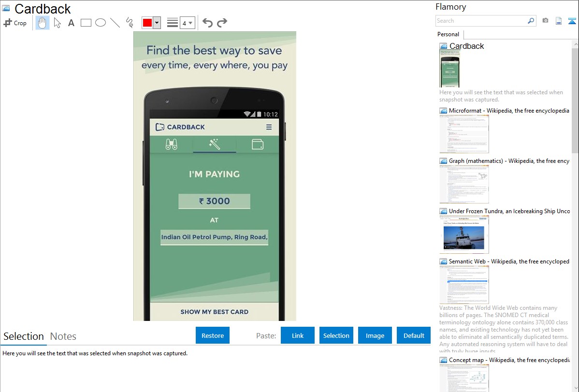Click the ₹ 3000 amount field
Viewport: 579px width, 392px height.
point(214,201)
